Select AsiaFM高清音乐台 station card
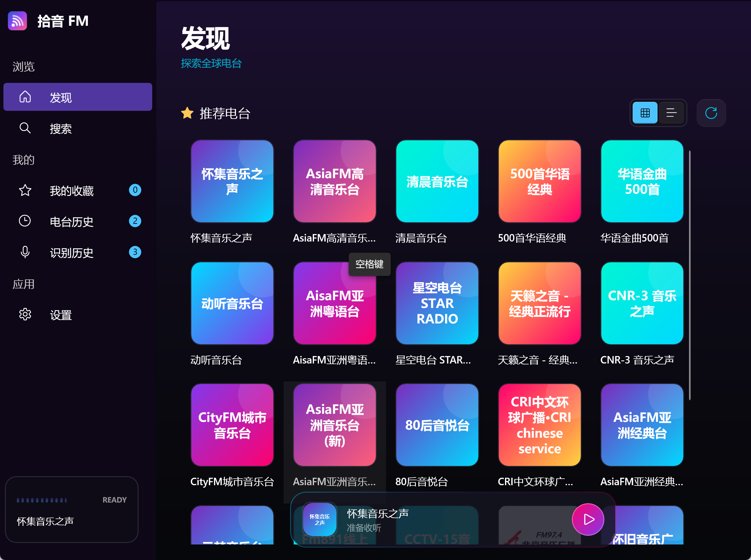The image size is (751, 560). [x=335, y=181]
